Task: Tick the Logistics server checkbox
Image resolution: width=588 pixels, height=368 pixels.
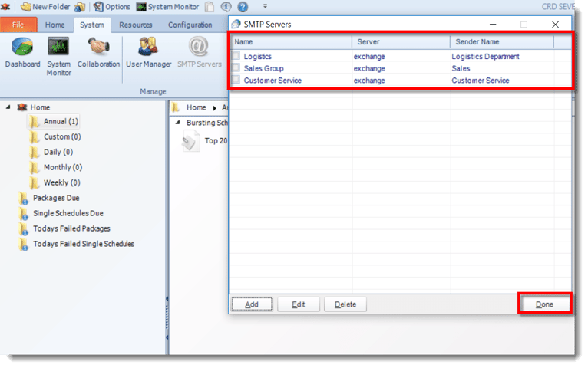Action: pos(236,56)
